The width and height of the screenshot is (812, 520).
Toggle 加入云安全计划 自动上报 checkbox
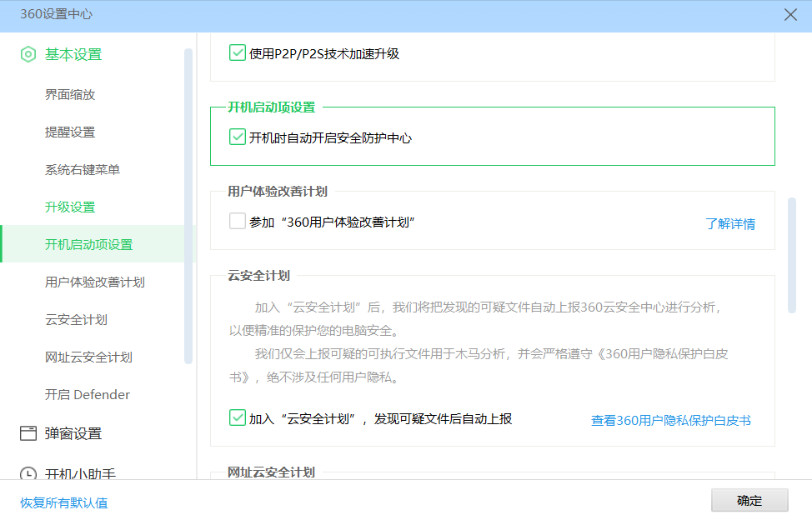click(x=237, y=417)
